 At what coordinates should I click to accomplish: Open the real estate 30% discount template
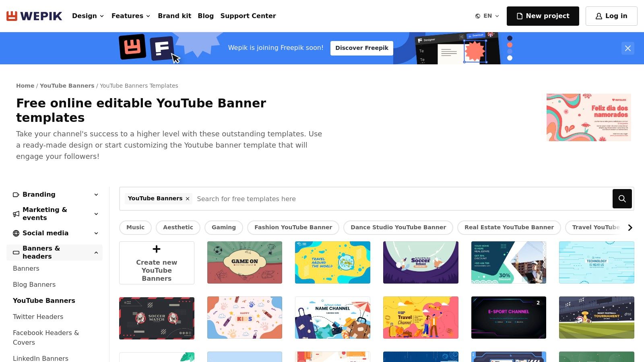(509, 262)
